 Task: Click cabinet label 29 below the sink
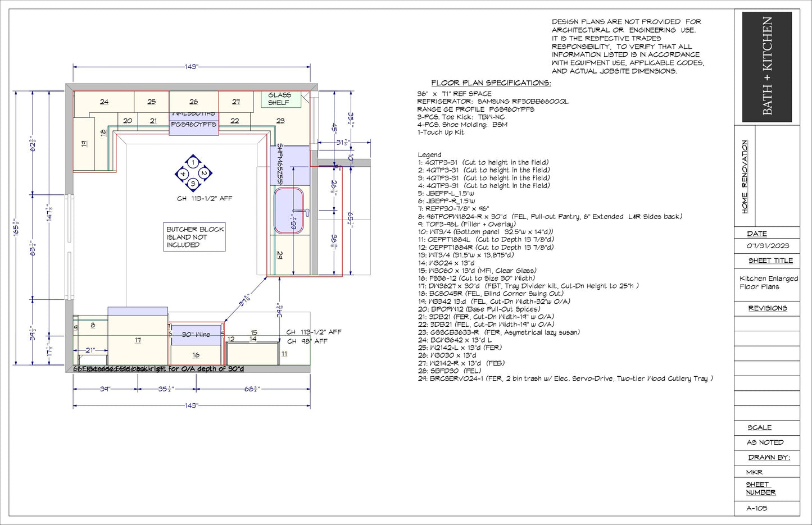(x=279, y=254)
